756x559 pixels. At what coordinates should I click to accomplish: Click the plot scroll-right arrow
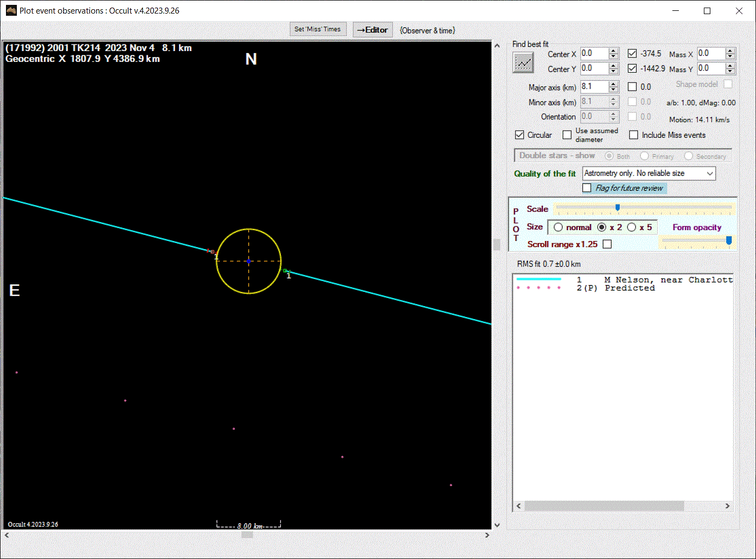coord(487,535)
